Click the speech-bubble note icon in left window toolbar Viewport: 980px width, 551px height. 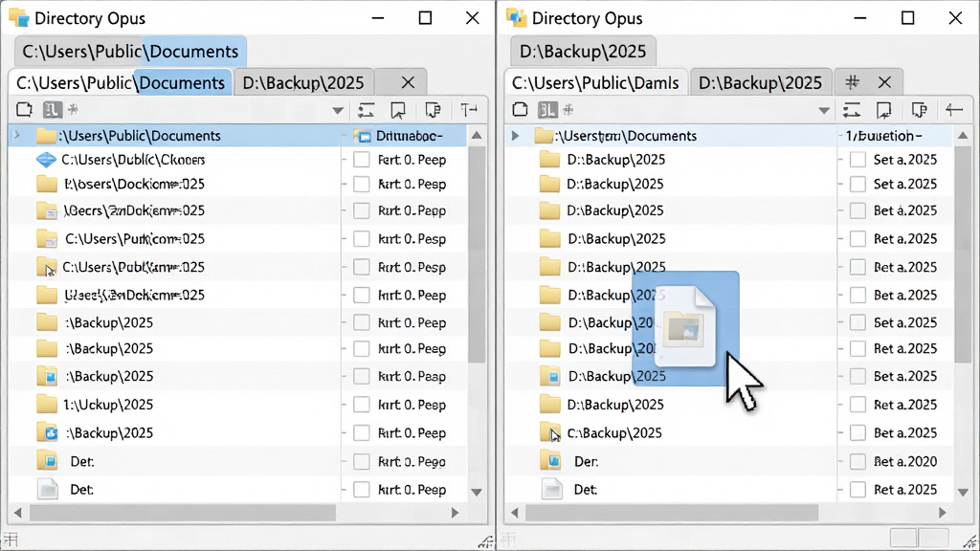(433, 111)
